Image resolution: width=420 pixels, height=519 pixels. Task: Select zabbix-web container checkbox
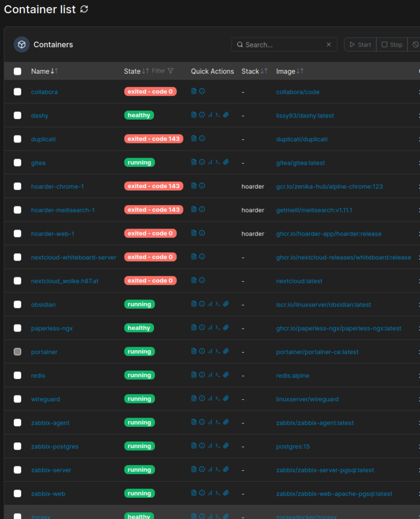(x=18, y=494)
